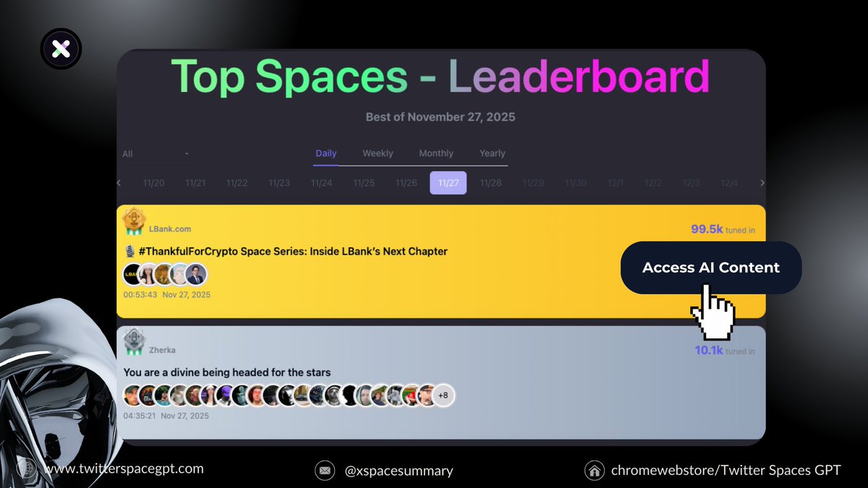868x488 pixels.
Task: Click the first LBank speaker avatar
Action: (133, 275)
